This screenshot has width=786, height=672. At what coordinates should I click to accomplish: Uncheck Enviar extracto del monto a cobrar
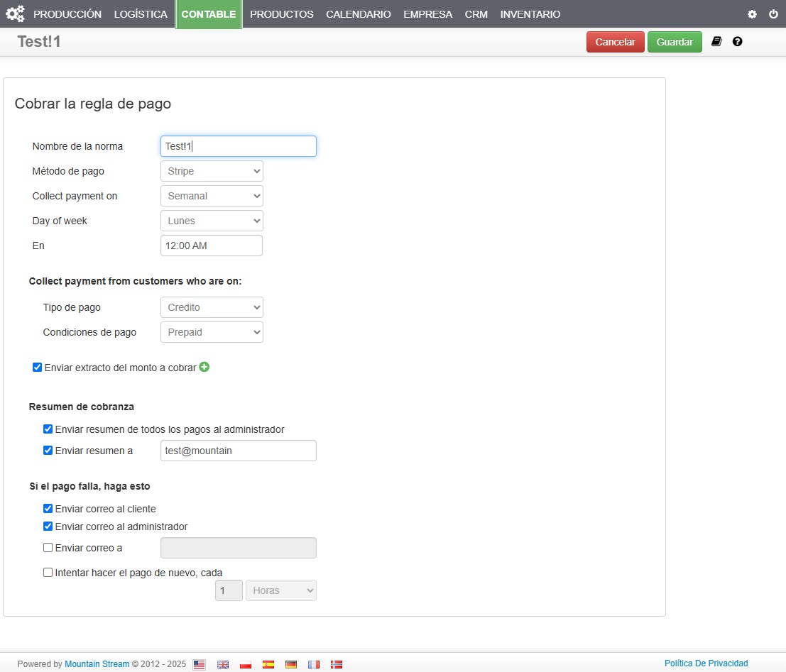38,368
